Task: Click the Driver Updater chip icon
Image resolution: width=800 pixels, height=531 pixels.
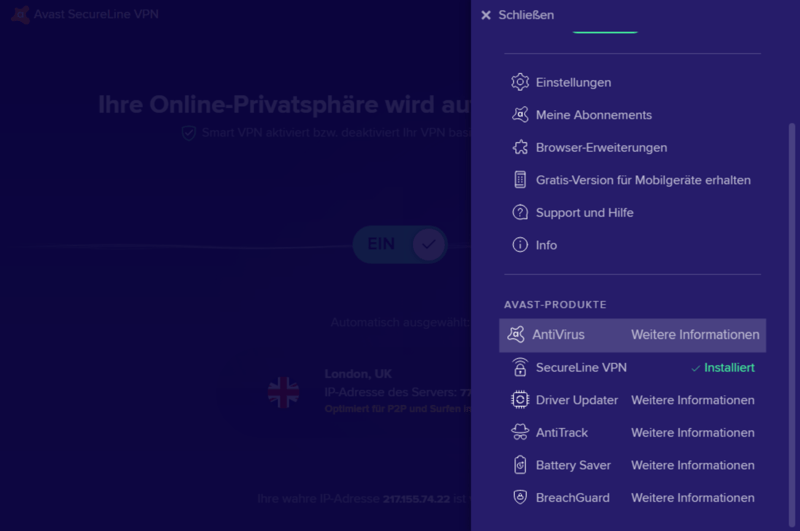Action: [x=520, y=400]
